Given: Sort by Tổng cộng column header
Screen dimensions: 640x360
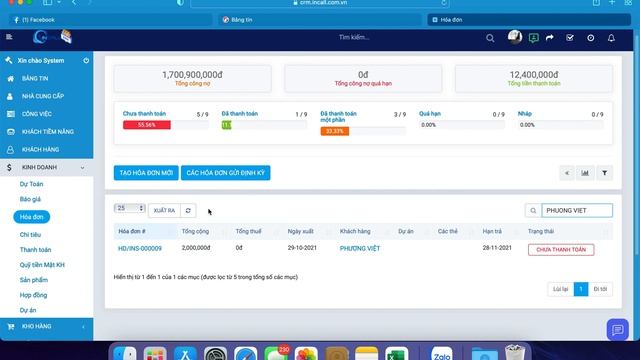Looking at the screenshot, I should pos(195,231).
